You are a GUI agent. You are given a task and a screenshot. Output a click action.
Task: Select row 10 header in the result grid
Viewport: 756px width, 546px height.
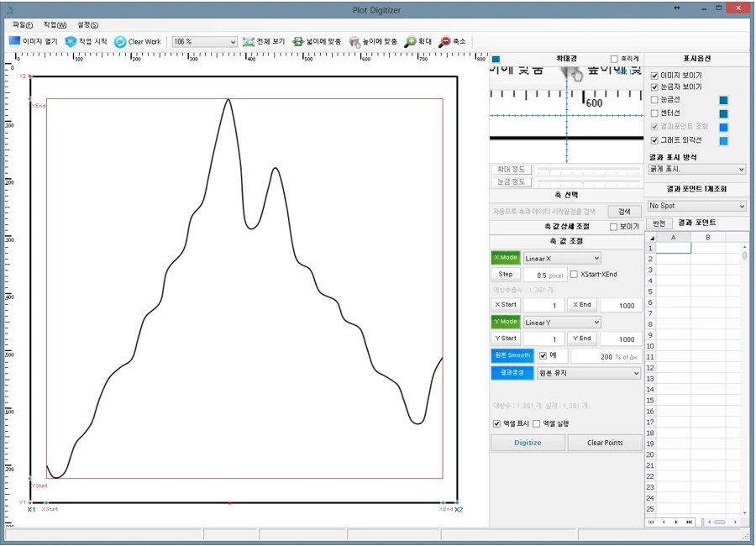pyautogui.click(x=650, y=346)
